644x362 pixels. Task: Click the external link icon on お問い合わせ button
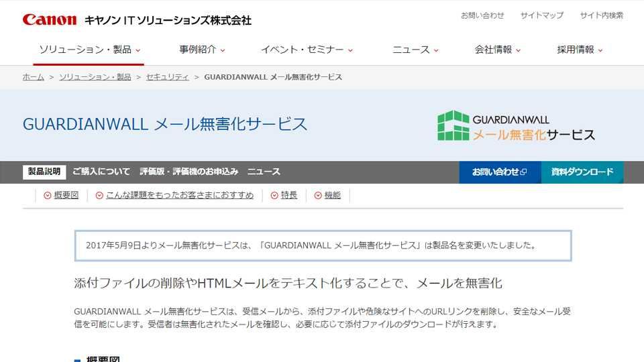[524, 172]
